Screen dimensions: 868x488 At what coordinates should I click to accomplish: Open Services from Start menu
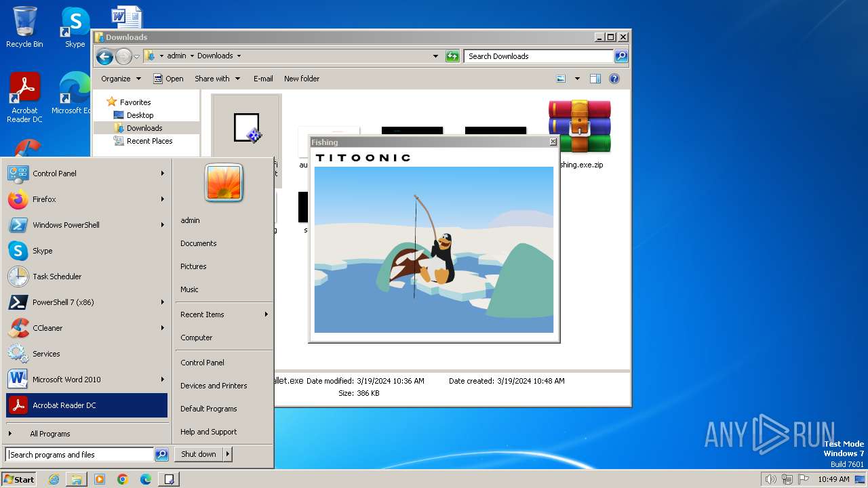click(87, 354)
